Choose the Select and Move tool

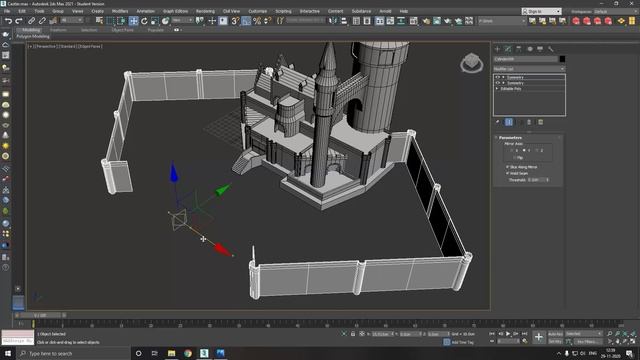tap(133, 21)
